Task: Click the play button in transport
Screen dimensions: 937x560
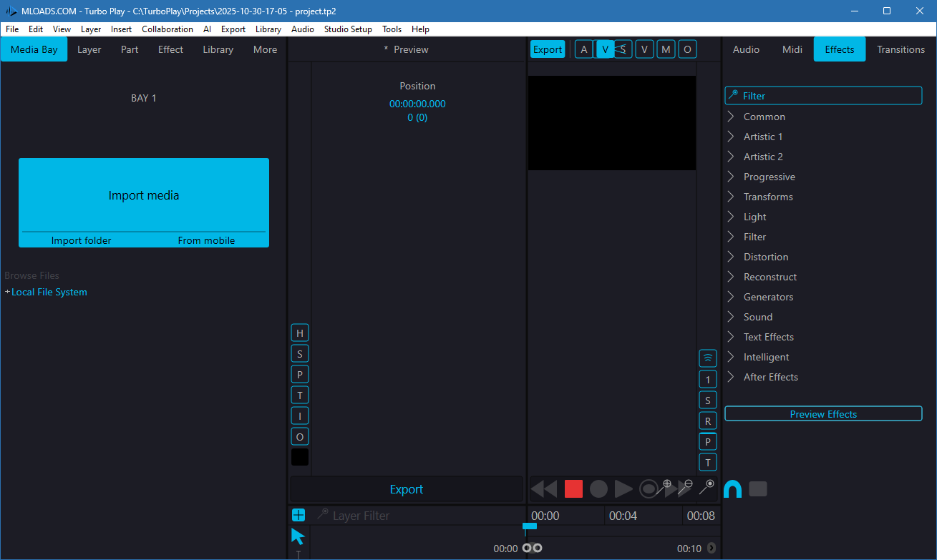Action: [x=623, y=489]
